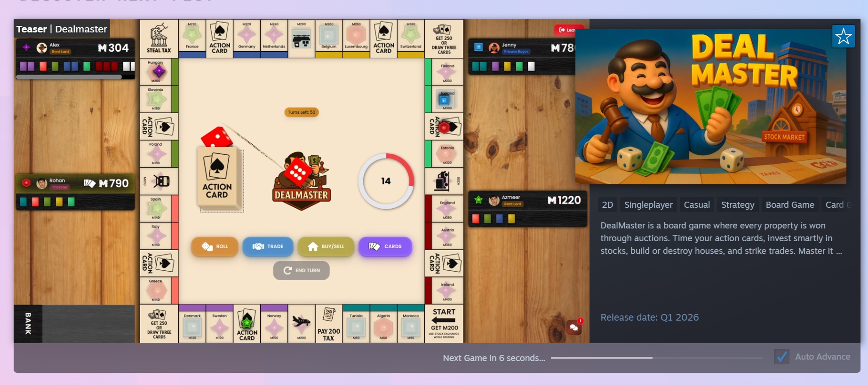Select the Algeria property tile
The width and height of the screenshot is (868, 385).
[x=383, y=324]
